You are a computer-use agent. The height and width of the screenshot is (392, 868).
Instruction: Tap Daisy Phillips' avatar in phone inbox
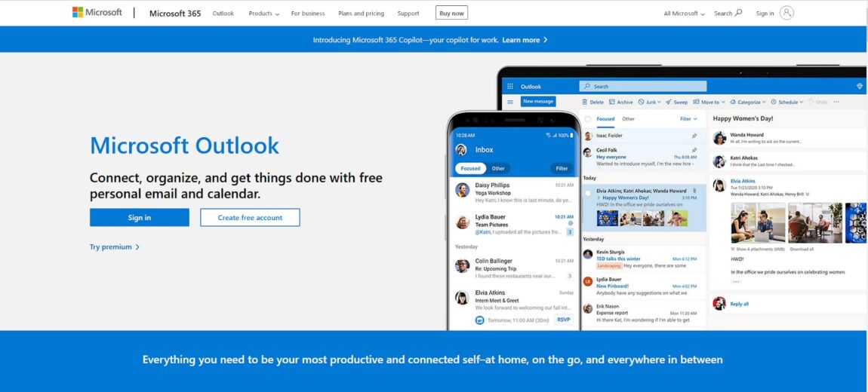point(462,190)
